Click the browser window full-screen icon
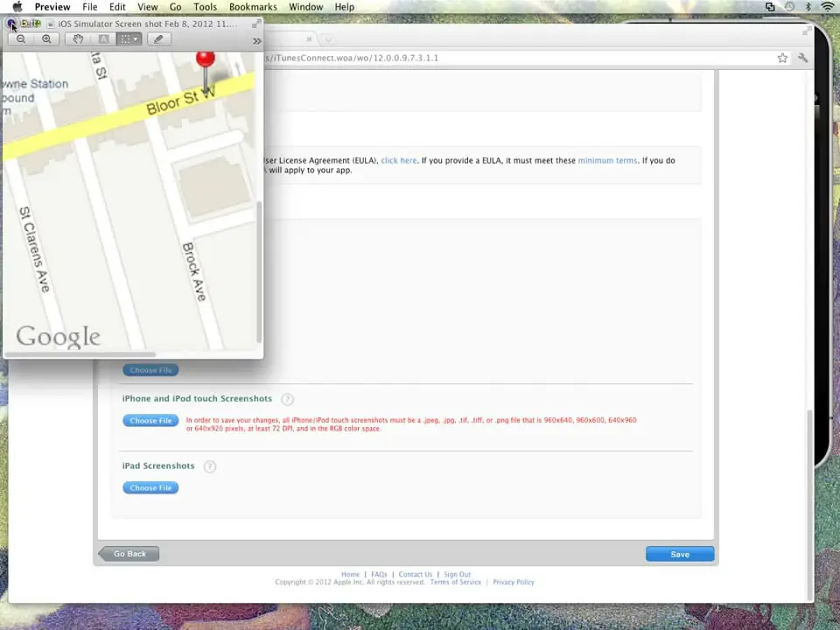840x630 pixels. point(807,31)
